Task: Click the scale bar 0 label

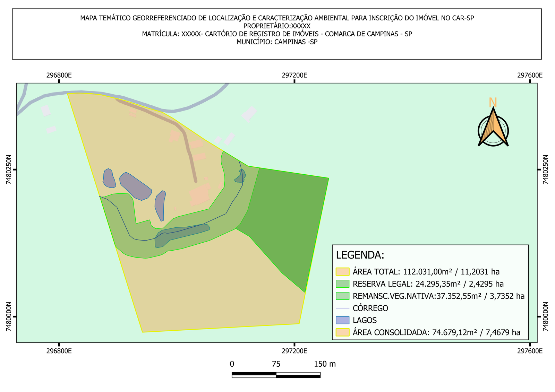Action: pyautogui.click(x=232, y=364)
